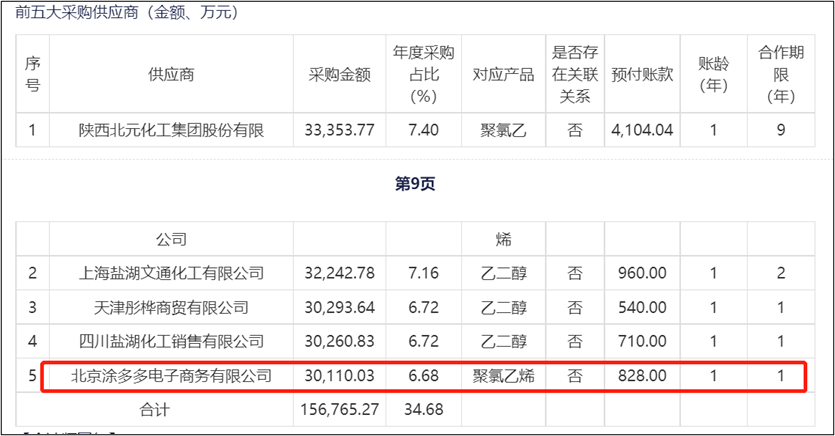Click the 序号 column header
This screenshot has height=436, width=835.
point(32,75)
